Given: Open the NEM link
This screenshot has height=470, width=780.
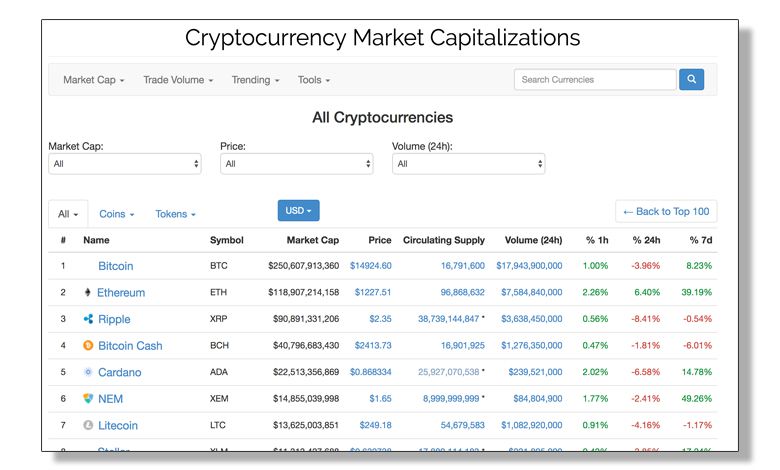Looking at the screenshot, I should [110, 399].
